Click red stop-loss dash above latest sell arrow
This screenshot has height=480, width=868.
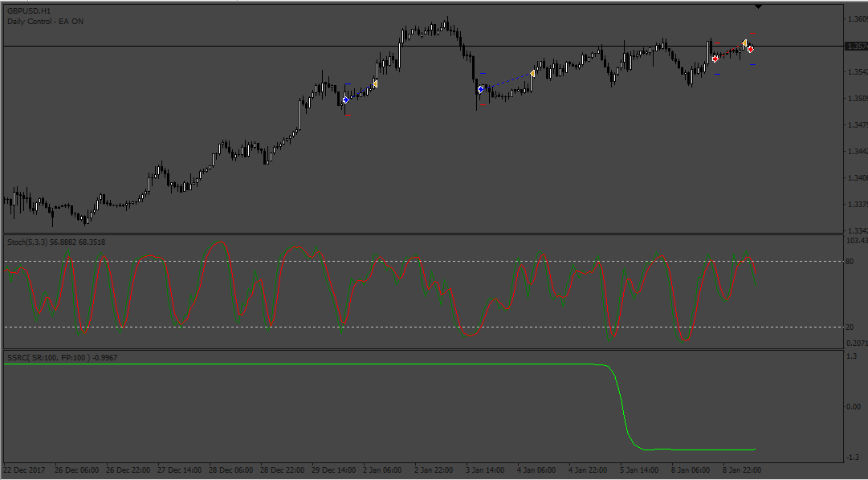(753, 34)
